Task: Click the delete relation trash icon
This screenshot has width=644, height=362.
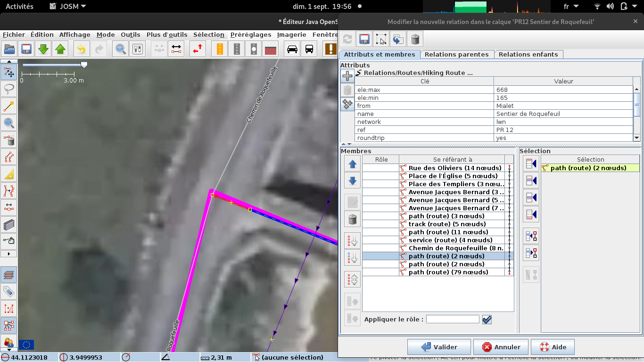Action: click(415, 39)
